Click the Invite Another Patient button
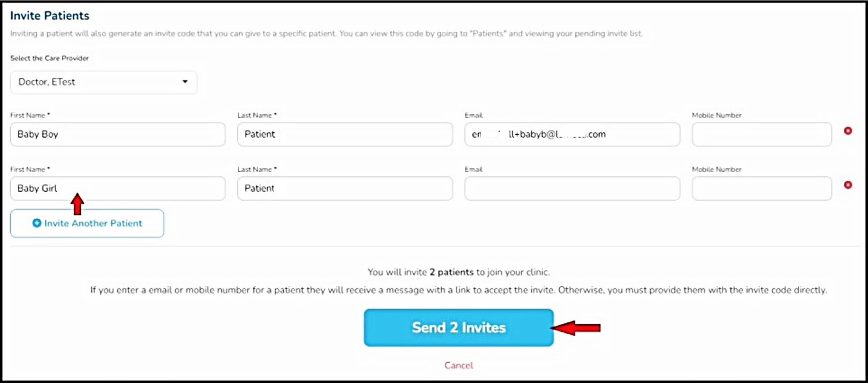The height and width of the screenshot is (383, 868). click(x=87, y=223)
